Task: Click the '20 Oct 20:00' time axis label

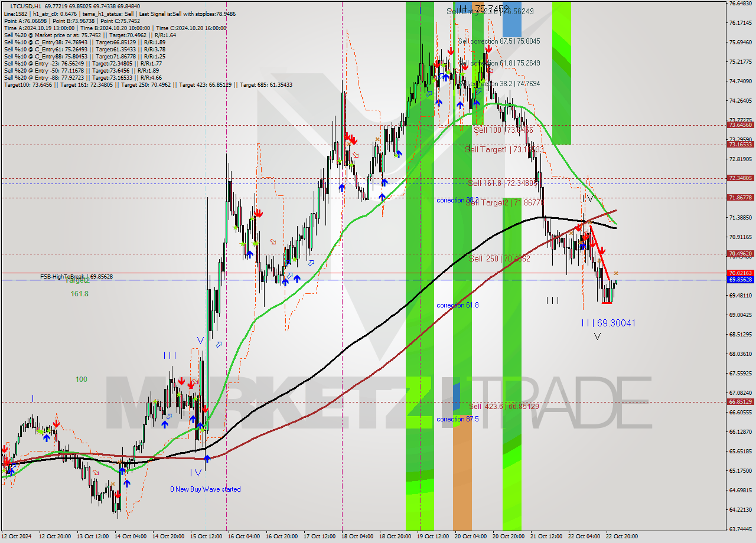Action: pos(509,537)
